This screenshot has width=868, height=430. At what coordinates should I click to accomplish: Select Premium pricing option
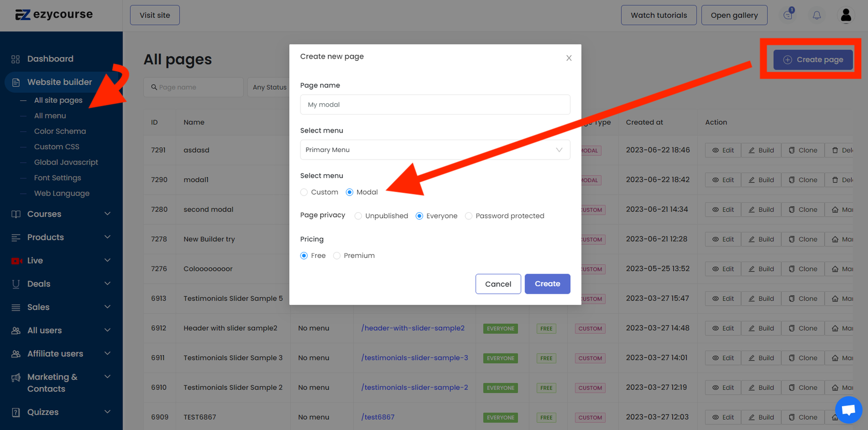coord(337,256)
